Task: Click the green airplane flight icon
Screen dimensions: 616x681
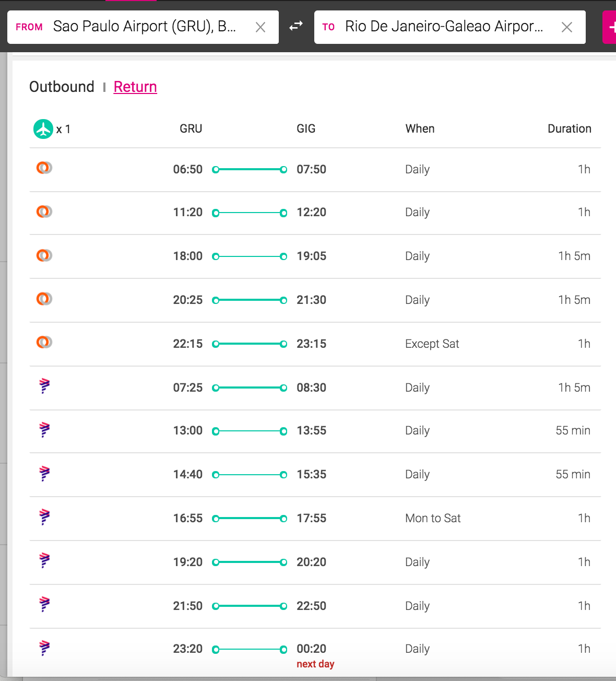Action: [x=43, y=129]
